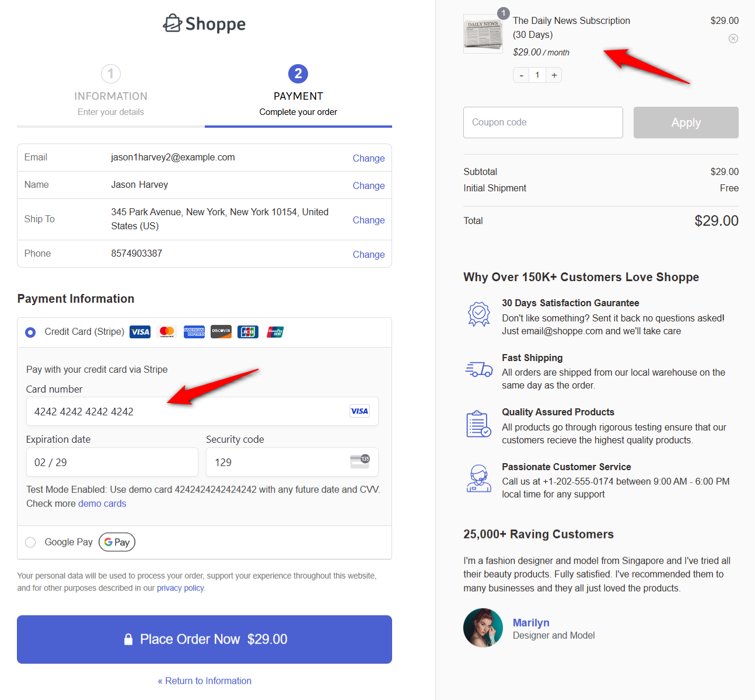Click the JCB card icon

[248, 332]
